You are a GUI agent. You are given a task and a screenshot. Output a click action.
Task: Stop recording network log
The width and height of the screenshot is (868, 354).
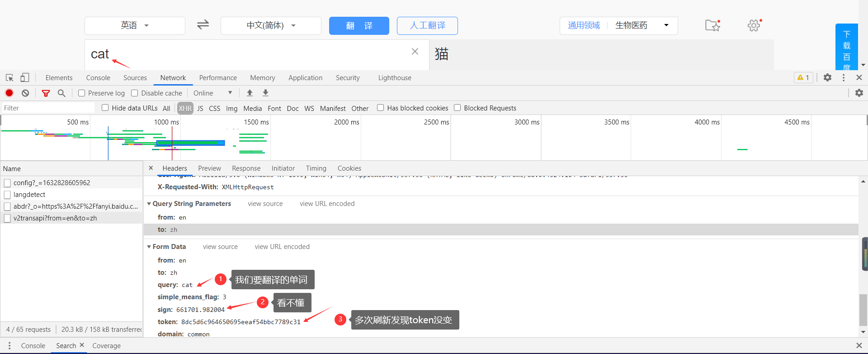pyautogui.click(x=9, y=93)
